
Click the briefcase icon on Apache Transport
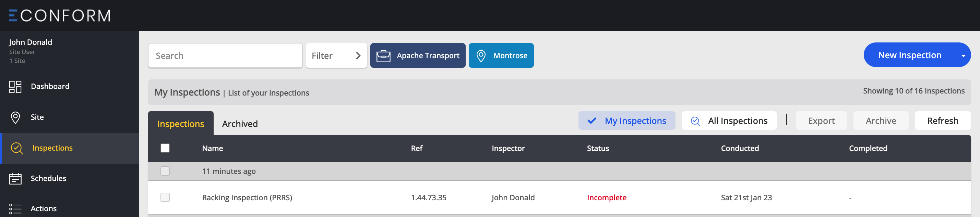(383, 56)
